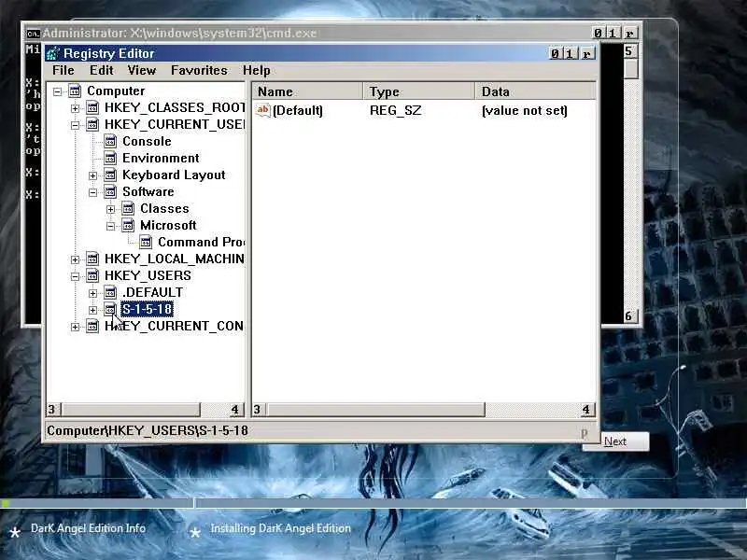Viewport: 747px width, 560px height.
Task: Click cmd window scroll up arrow
Action: pos(629,51)
